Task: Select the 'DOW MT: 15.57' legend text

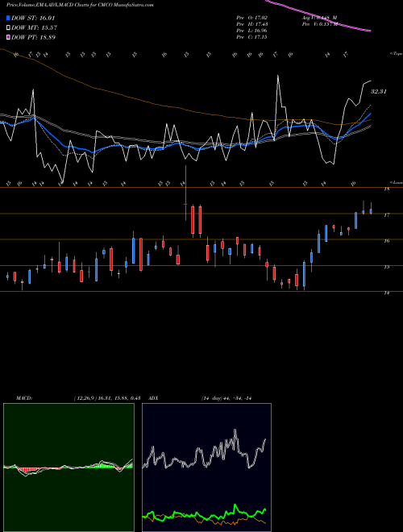Action: click(x=34, y=27)
